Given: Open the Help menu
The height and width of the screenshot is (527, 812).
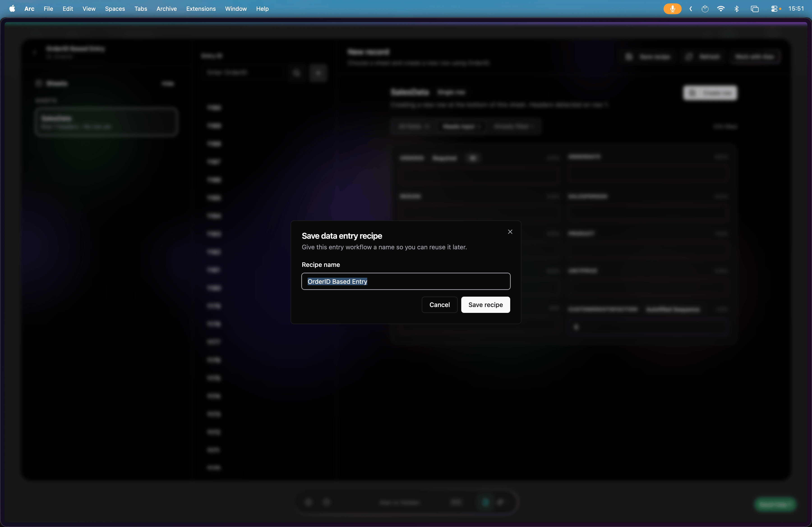Looking at the screenshot, I should [262, 9].
